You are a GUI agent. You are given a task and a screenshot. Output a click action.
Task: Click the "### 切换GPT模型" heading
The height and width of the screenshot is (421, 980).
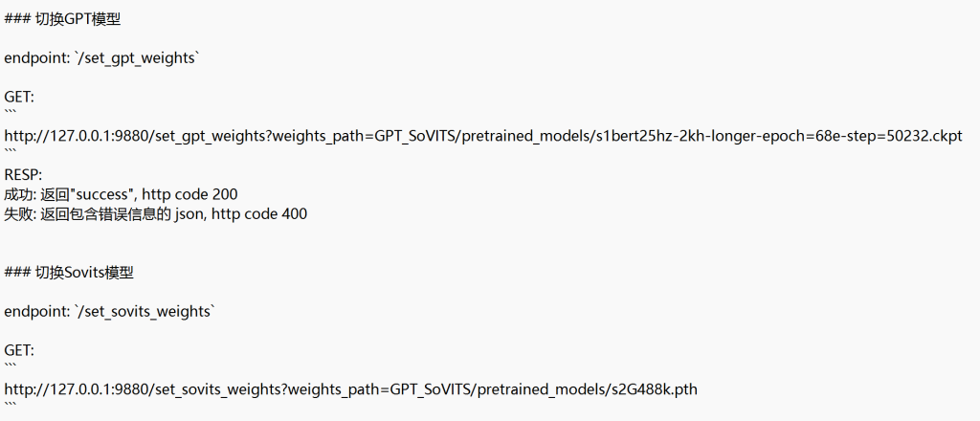[62, 19]
